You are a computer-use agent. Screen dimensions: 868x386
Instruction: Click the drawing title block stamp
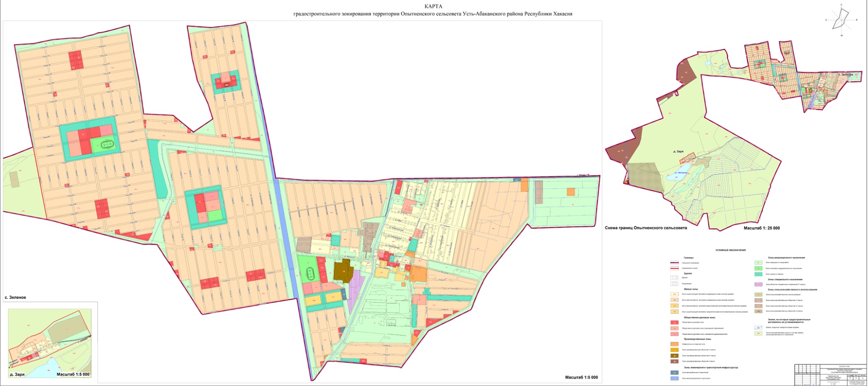point(830,375)
